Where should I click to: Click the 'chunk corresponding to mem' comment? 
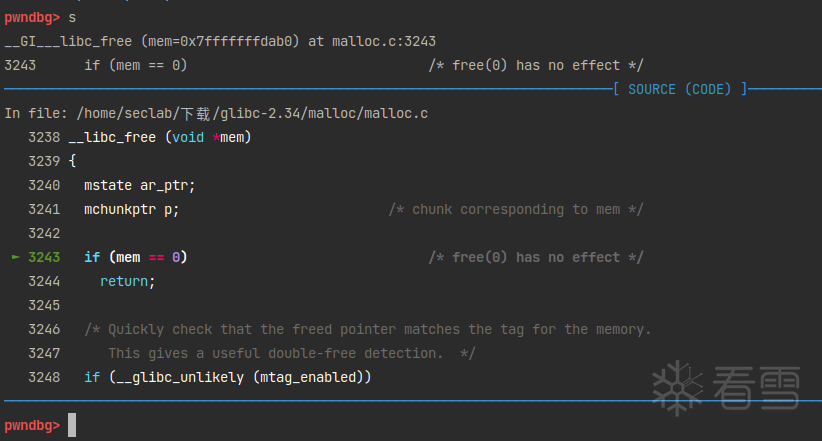tap(516, 210)
